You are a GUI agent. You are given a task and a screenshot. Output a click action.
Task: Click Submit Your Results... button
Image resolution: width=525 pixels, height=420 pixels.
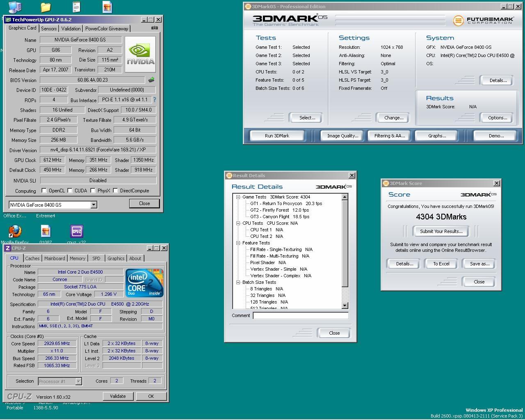pos(441,231)
